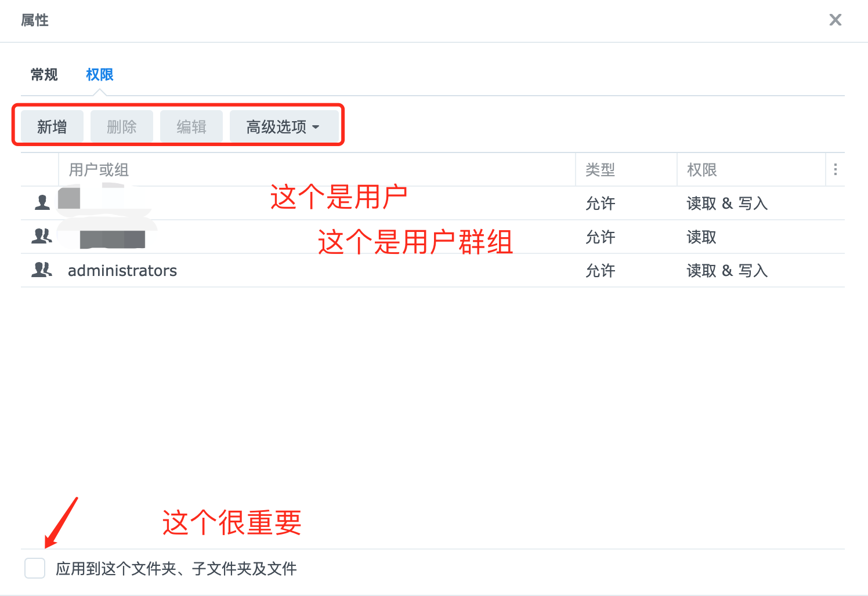Sort by the 类型 column header

point(600,170)
